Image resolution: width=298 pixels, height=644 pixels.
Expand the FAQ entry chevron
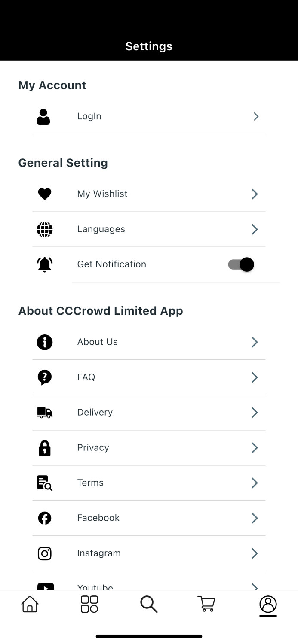[x=254, y=377]
